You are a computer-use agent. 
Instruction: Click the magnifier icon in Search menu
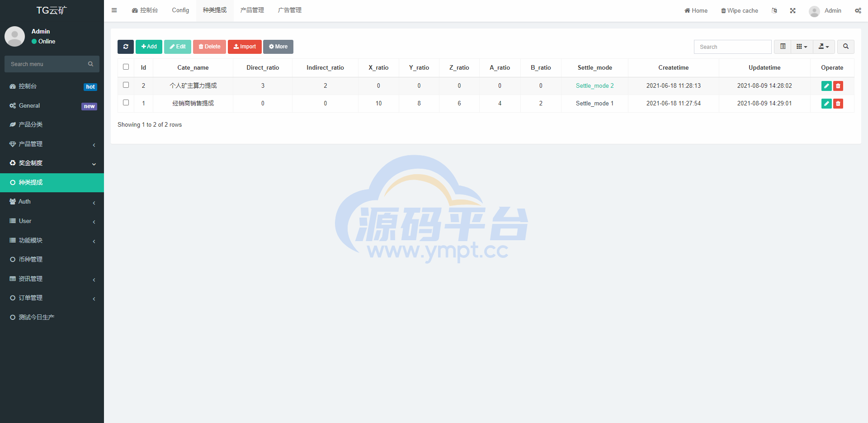[x=90, y=64]
